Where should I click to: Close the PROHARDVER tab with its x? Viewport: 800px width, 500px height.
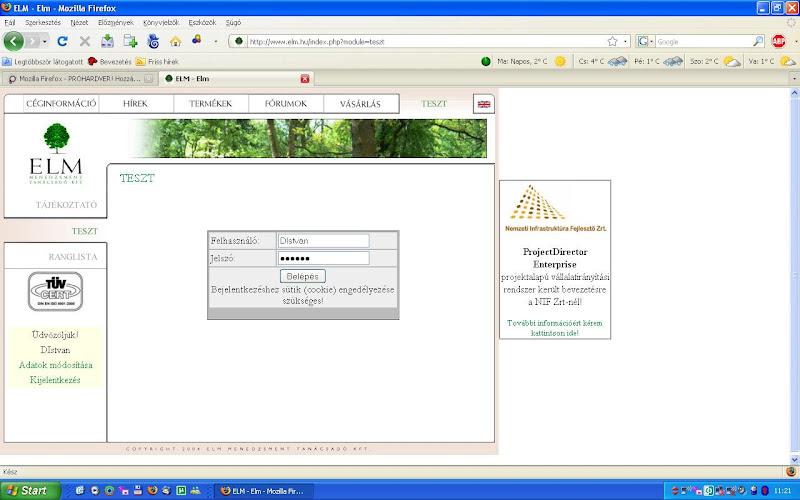click(148, 79)
